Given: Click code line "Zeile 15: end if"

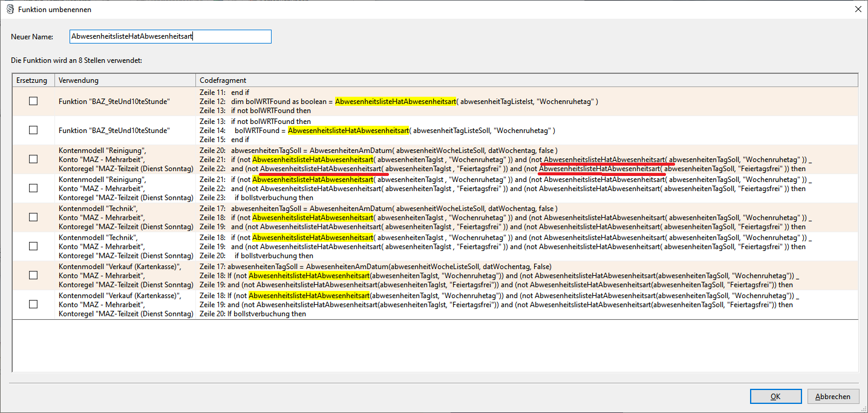Looking at the screenshot, I should coord(224,140).
